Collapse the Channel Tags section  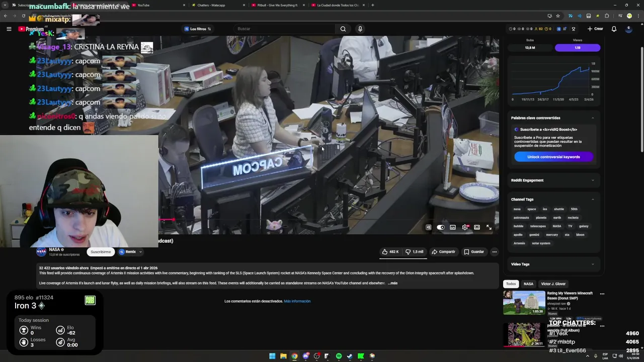pyautogui.click(x=593, y=200)
